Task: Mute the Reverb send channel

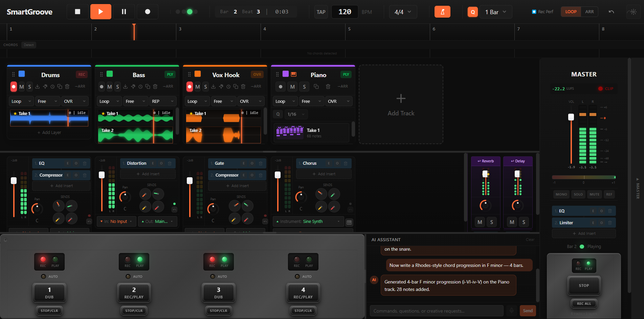Action: coord(480,222)
